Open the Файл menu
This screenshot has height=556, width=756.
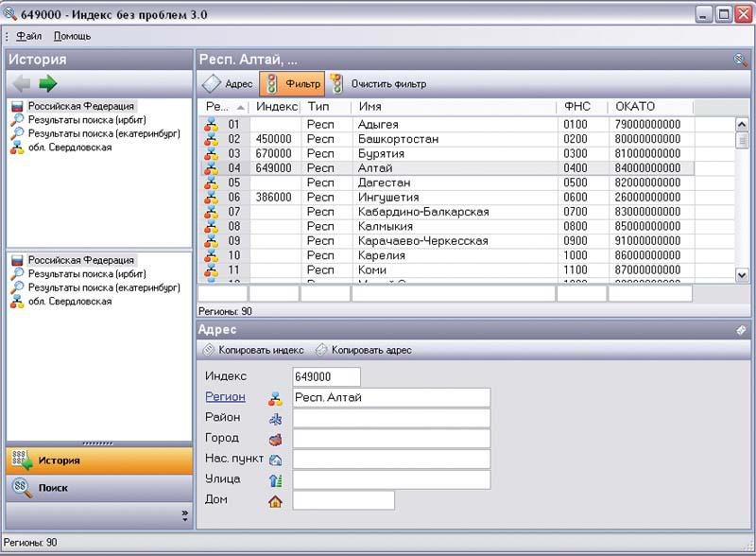(28, 36)
